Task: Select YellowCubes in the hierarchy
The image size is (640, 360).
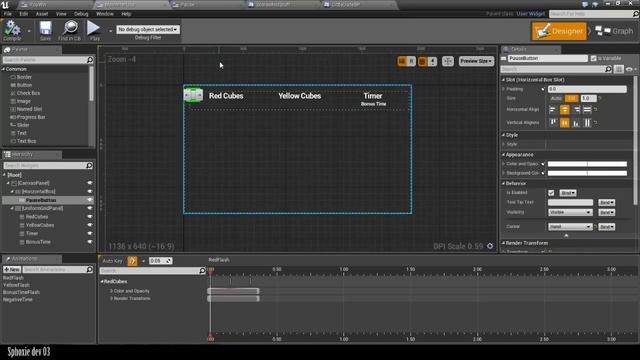Action: [x=40, y=225]
